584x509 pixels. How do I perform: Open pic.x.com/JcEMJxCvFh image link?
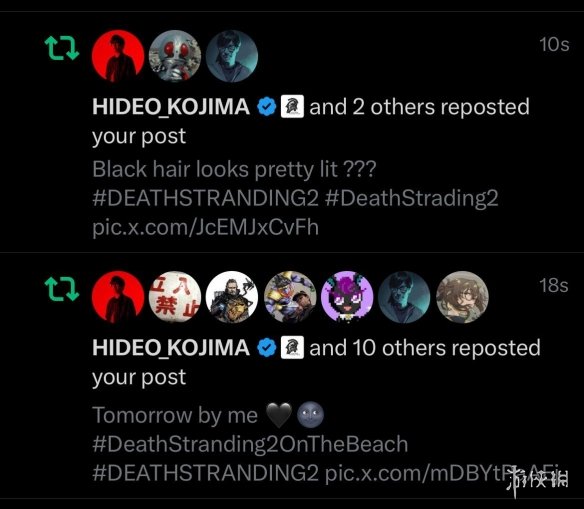(205, 228)
